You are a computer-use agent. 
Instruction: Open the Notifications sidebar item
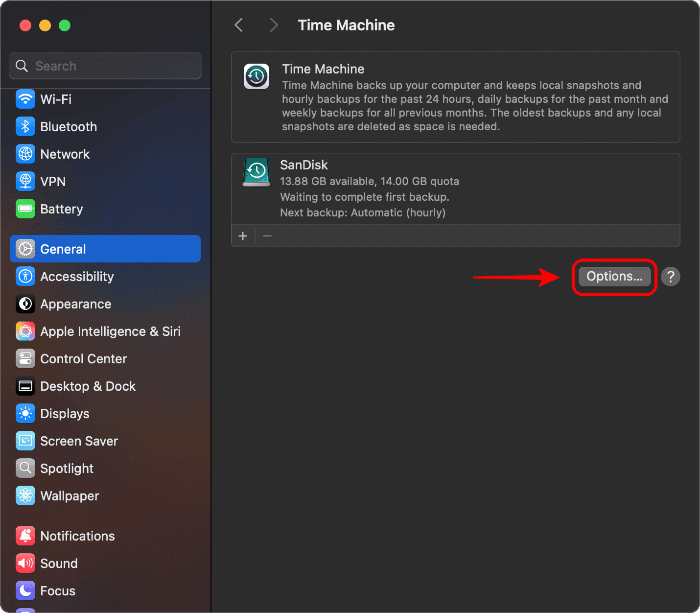(x=77, y=536)
